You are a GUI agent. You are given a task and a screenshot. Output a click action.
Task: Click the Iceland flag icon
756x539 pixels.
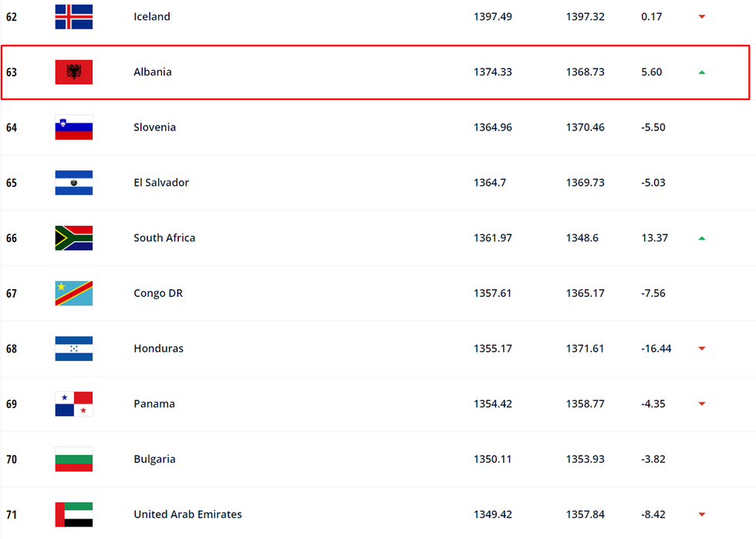74,17
